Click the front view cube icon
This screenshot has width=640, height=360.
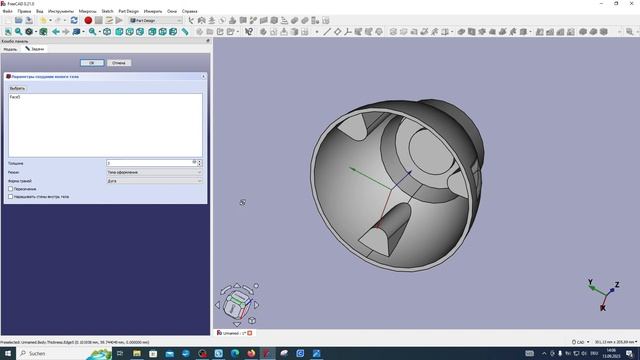click(119, 32)
